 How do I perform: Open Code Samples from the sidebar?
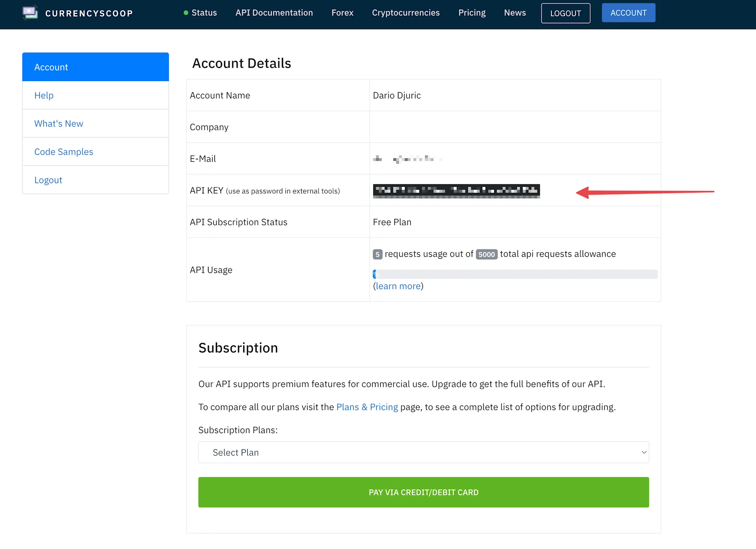[x=64, y=152]
